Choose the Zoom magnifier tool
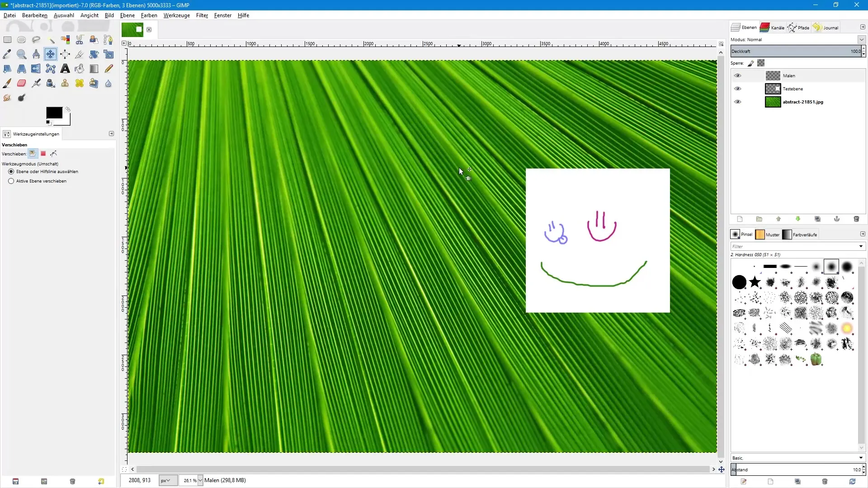 point(21,54)
